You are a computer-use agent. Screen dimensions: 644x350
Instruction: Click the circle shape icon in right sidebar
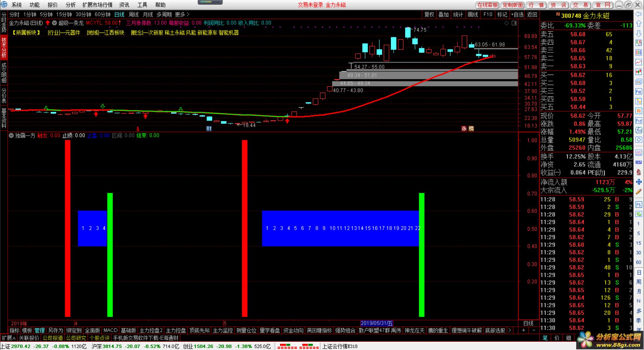click(638, 140)
